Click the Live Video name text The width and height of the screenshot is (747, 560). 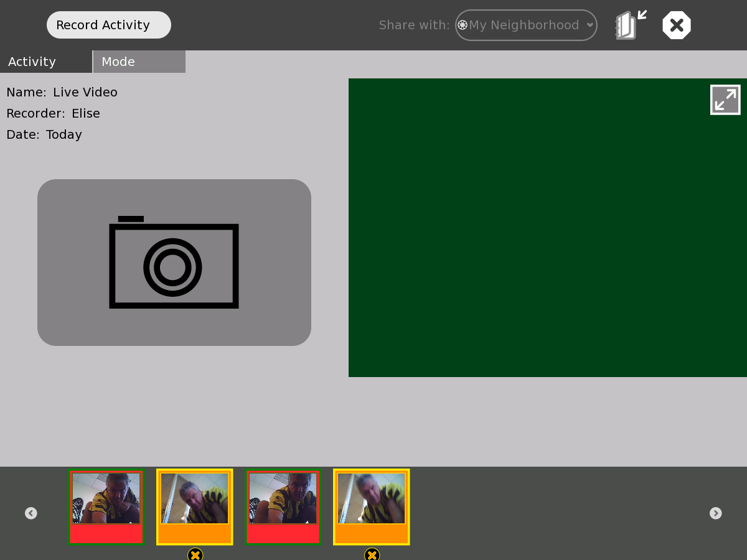pyautogui.click(x=85, y=92)
